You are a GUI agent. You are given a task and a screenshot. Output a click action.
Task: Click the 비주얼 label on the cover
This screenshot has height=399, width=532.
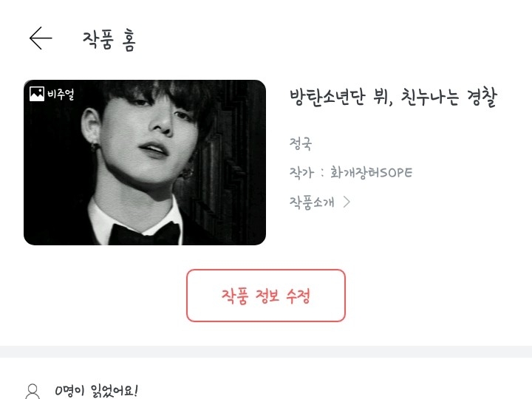point(61,94)
